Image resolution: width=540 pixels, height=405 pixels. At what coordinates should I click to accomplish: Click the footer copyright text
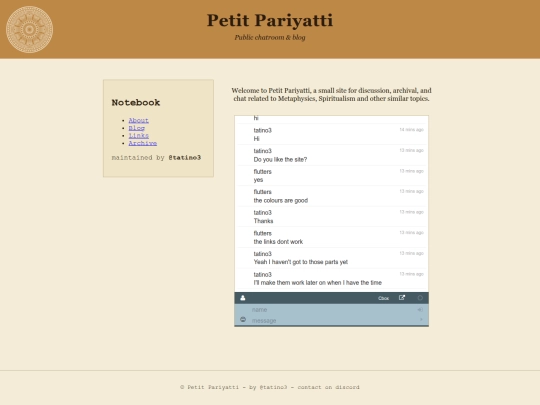tap(270, 387)
